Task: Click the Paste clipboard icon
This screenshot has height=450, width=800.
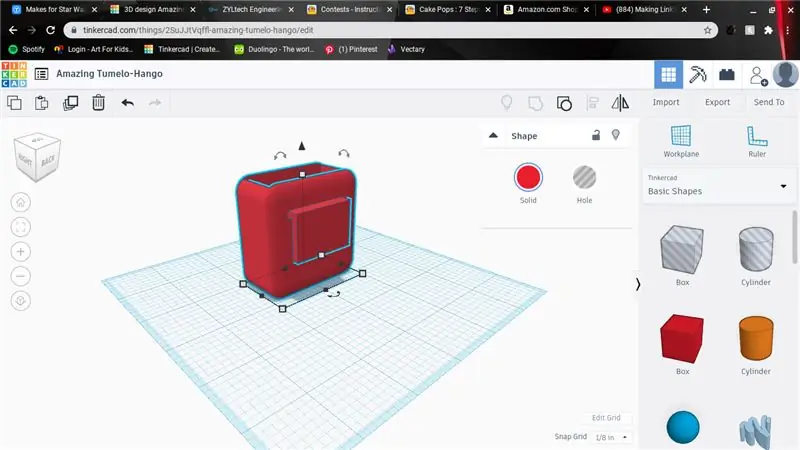Action: pyautogui.click(x=41, y=103)
